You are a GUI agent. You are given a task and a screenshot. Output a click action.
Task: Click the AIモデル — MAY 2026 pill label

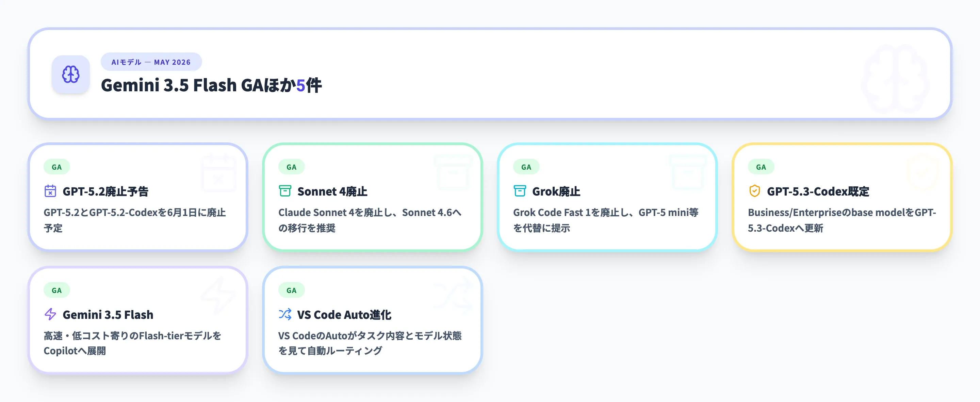pyautogui.click(x=151, y=62)
